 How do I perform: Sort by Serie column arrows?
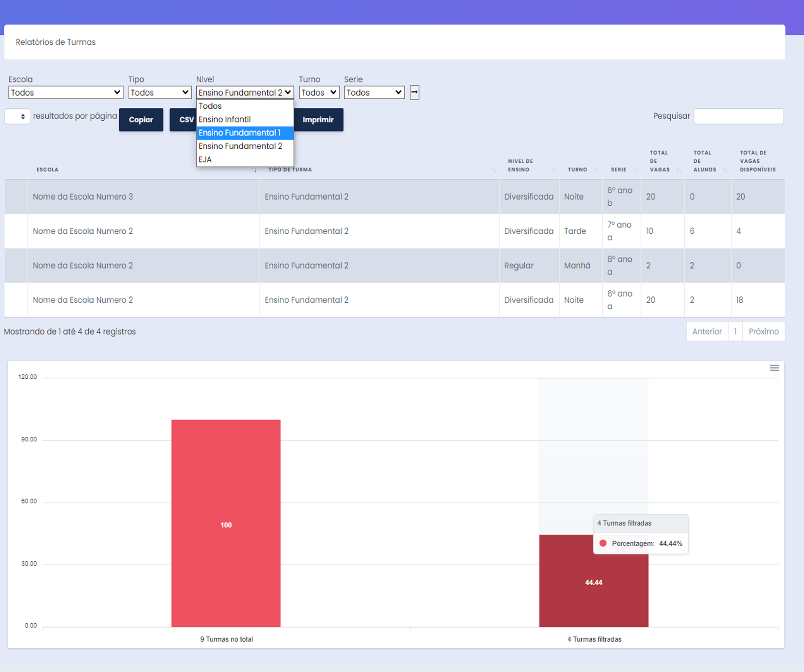pos(635,170)
